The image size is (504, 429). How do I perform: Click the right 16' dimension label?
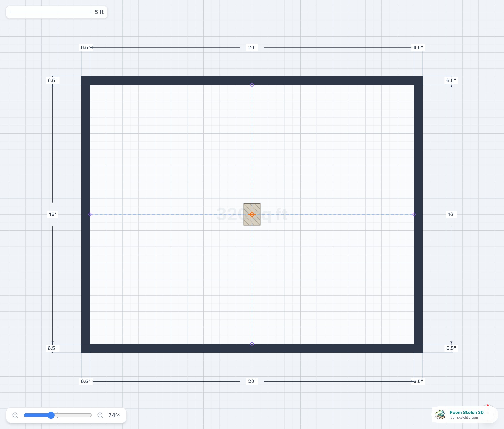pos(451,214)
